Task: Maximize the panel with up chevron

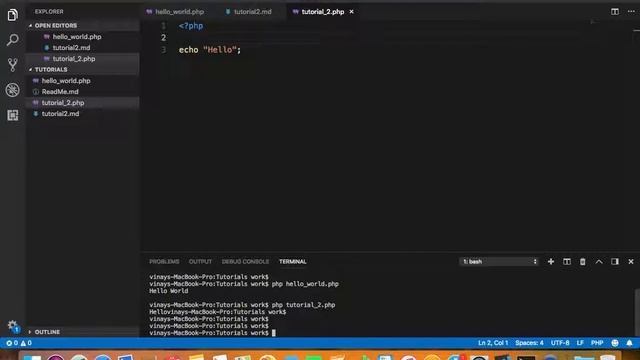Action: tap(599, 262)
